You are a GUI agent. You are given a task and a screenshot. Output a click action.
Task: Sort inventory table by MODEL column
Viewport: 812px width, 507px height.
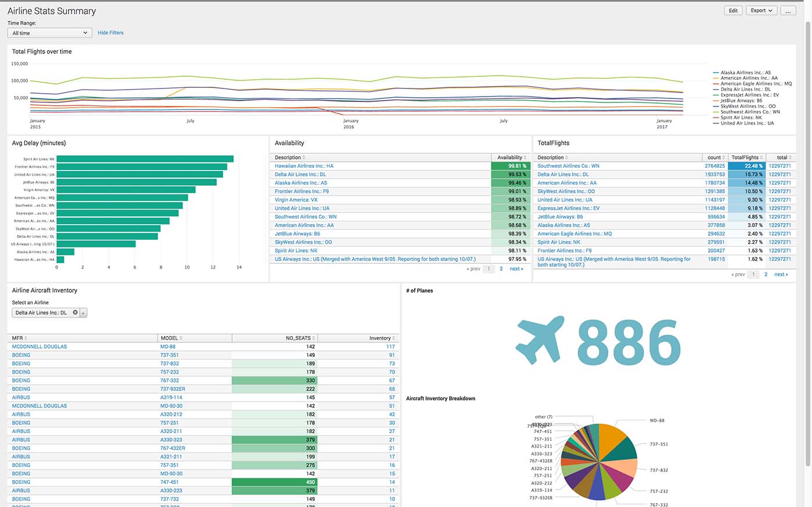coord(172,338)
